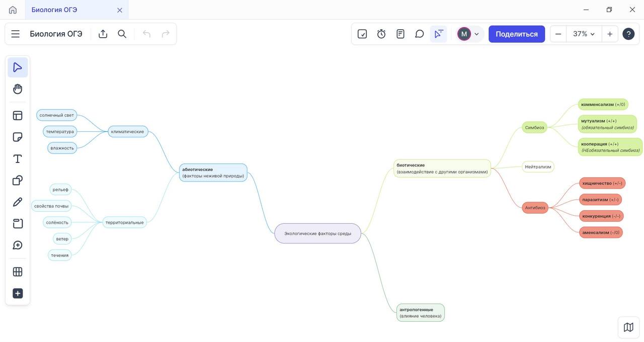The image size is (644, 342).
Task: Select the pen drawing tool
Action: (x=18, y=202)
